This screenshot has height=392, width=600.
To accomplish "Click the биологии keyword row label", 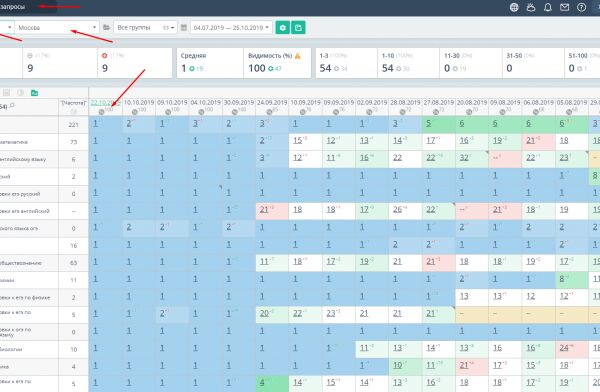I will coord(11,350).
